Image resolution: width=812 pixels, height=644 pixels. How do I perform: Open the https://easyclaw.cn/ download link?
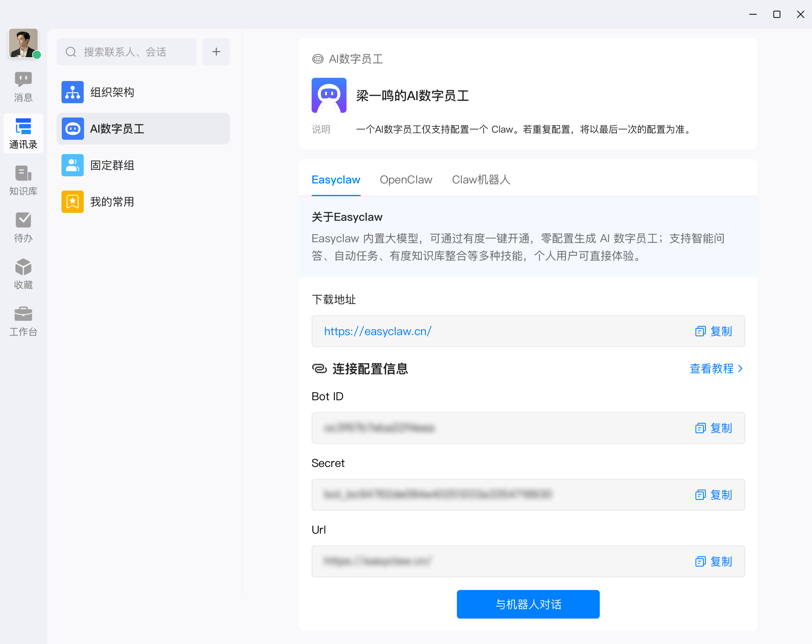[x=378, y=331]
